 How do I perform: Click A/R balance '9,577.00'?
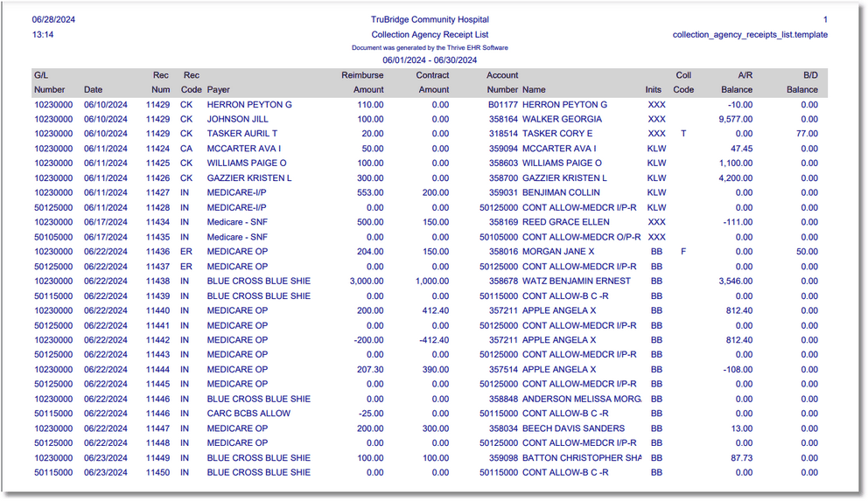click(735, 119)
